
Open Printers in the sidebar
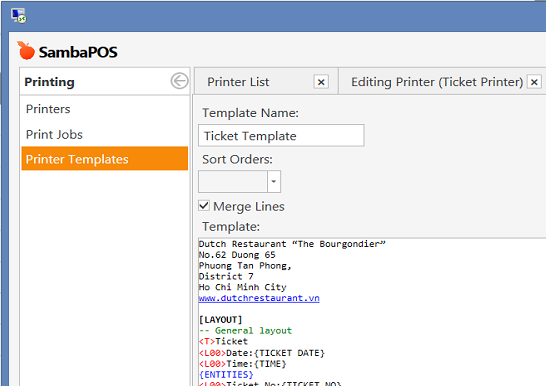104,109
